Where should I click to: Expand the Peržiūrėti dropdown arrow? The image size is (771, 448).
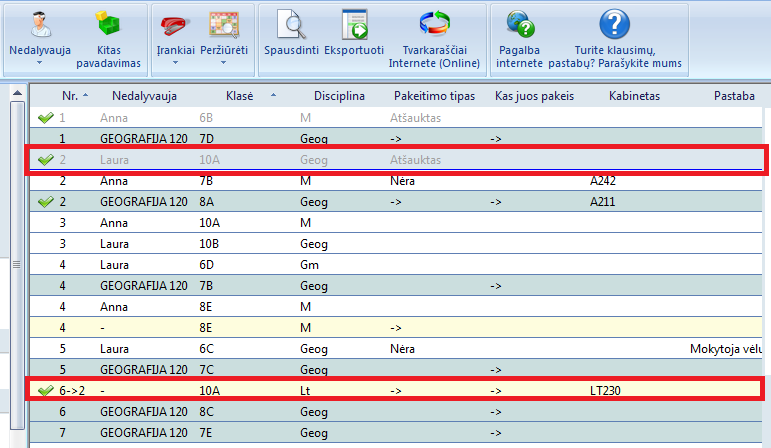pos(223,64)
